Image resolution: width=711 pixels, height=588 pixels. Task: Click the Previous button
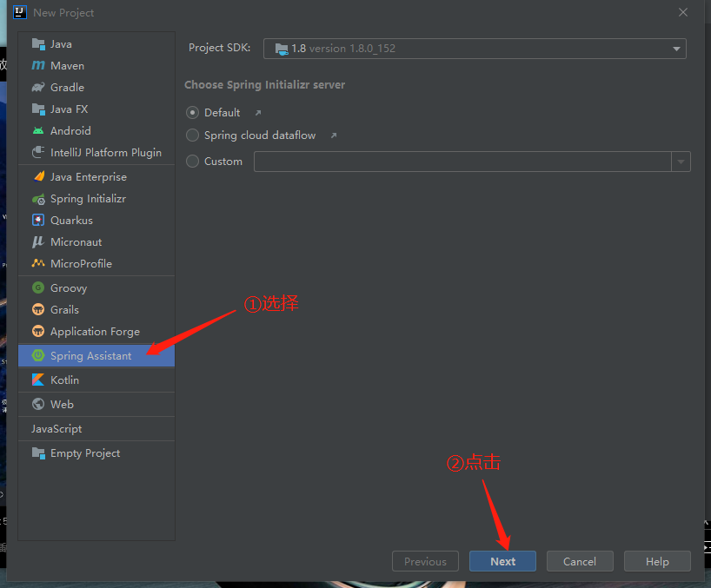(425, 561)
